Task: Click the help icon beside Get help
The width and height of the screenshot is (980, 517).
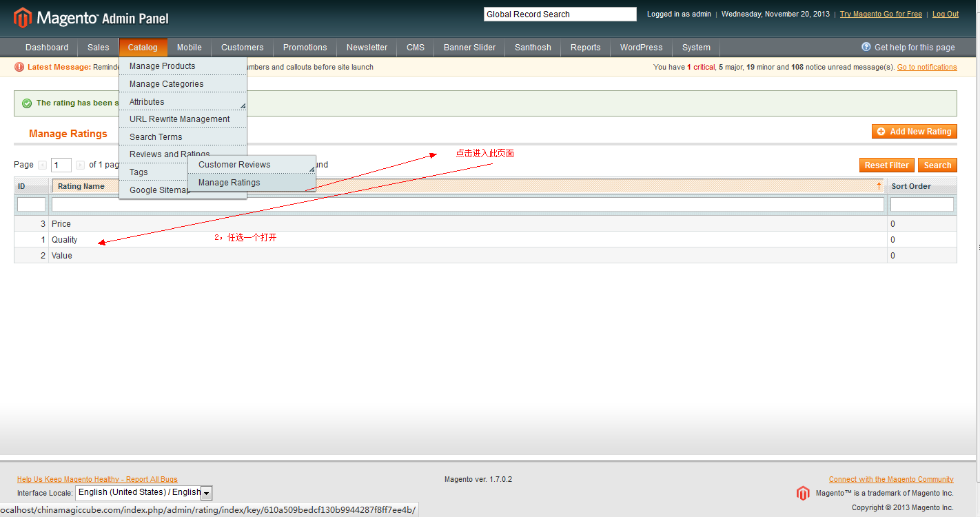Action: coord(866,47)
